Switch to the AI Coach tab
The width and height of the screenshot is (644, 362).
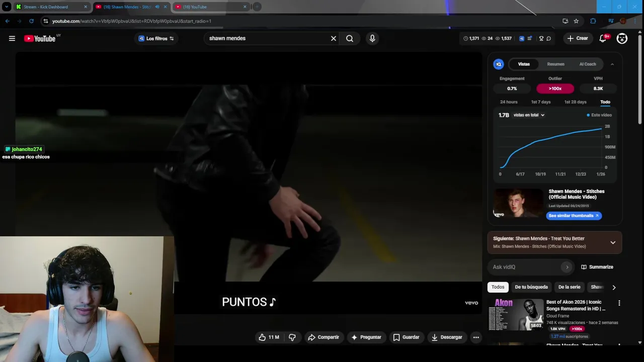click(588, 64)
